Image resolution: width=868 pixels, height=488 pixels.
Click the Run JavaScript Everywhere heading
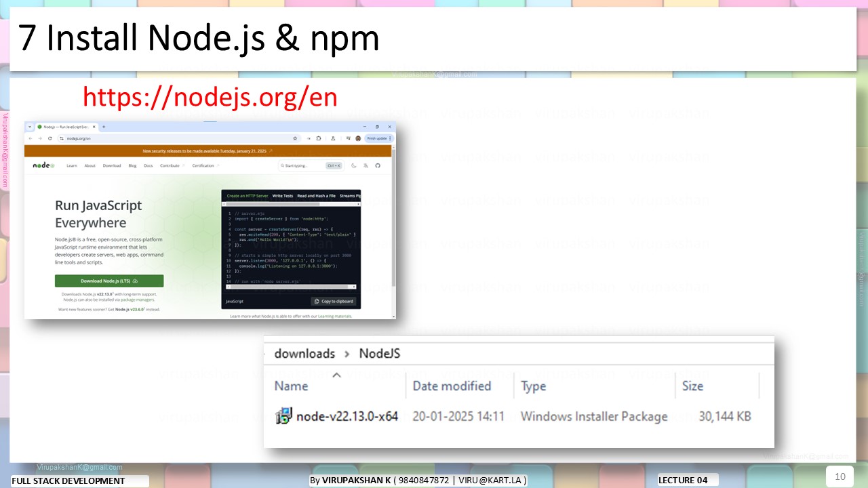point(98,213)
